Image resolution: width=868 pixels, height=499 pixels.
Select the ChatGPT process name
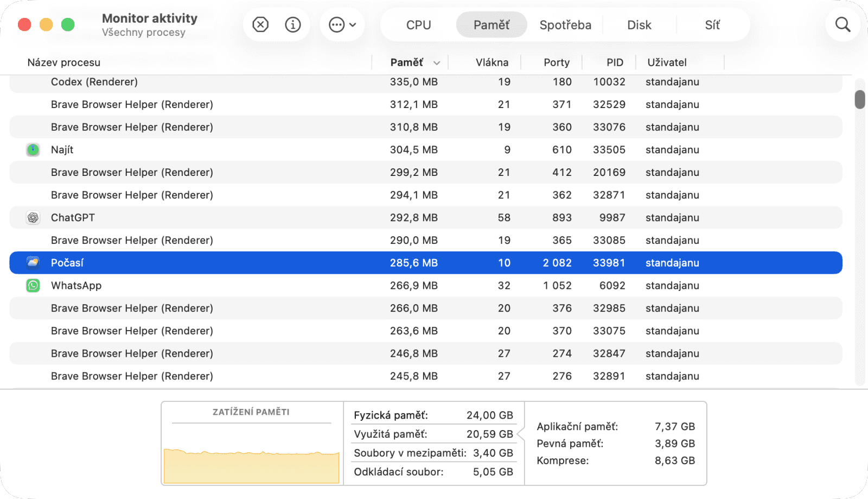73,218
